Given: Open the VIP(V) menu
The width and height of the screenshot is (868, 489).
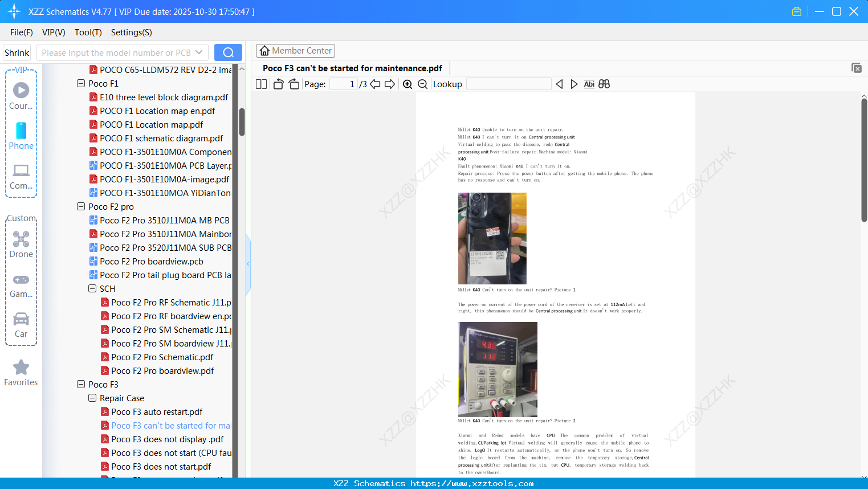Looking at the screenshot, I should 54,32.
